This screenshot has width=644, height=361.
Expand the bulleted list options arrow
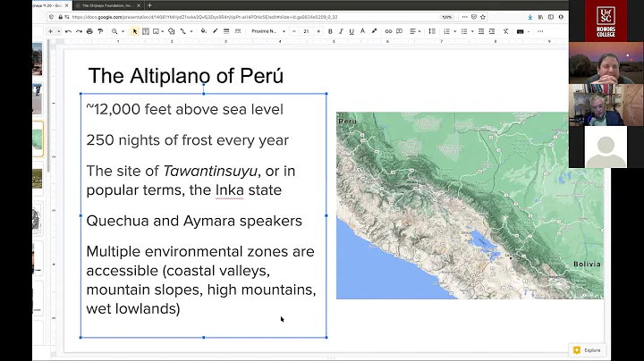tap(472, 31)
